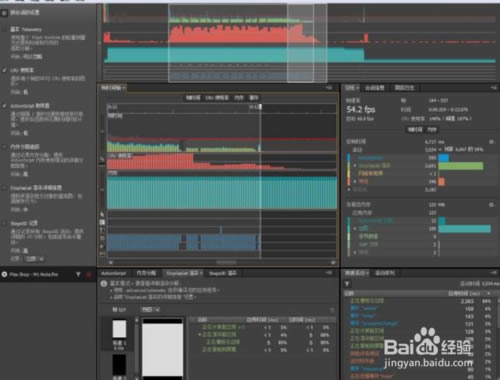
Task: Toggle the ActionScript sampler checkbox
Action: pos(4,106)
